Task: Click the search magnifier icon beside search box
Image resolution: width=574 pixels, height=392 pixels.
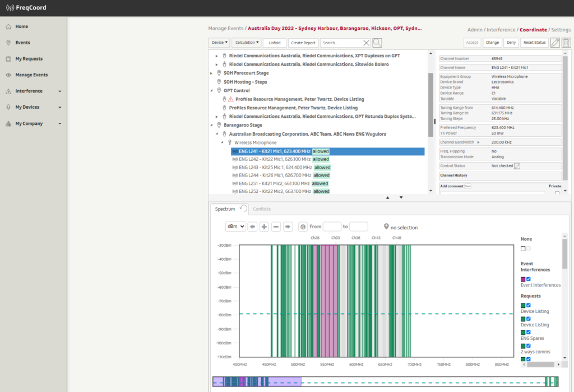Action: pos(376,42)
